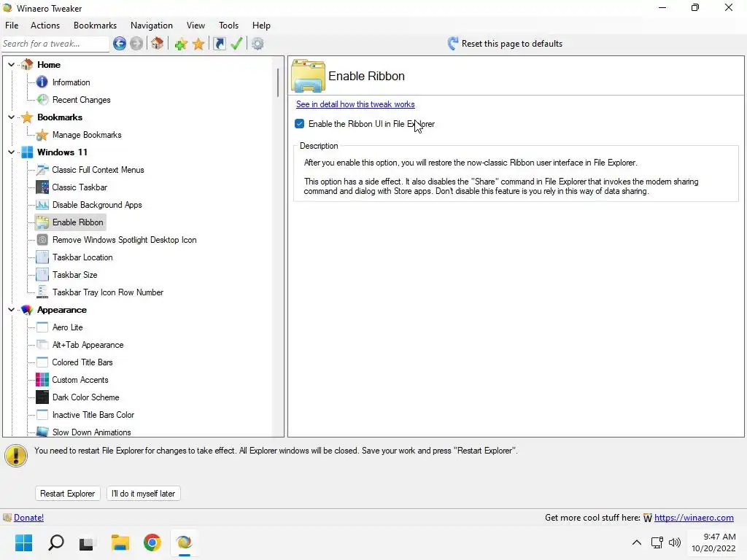Click the Classic Taskbar icon
Image resolution: width=747 pixels, height=560 pixels.
[x=42, y=187]
